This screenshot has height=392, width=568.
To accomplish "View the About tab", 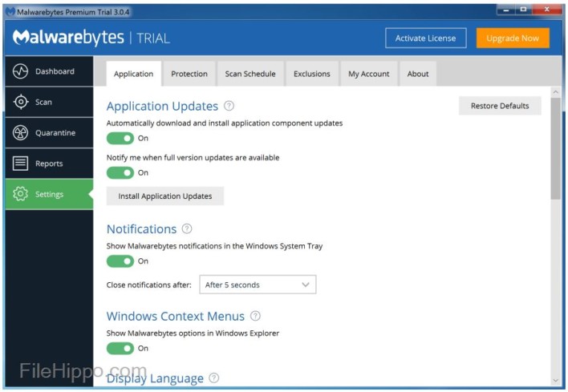I will click(418, 74).
